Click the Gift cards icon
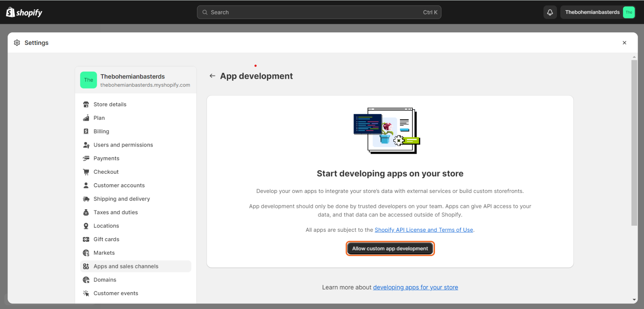The image size is (644, 309). (86, 239)
